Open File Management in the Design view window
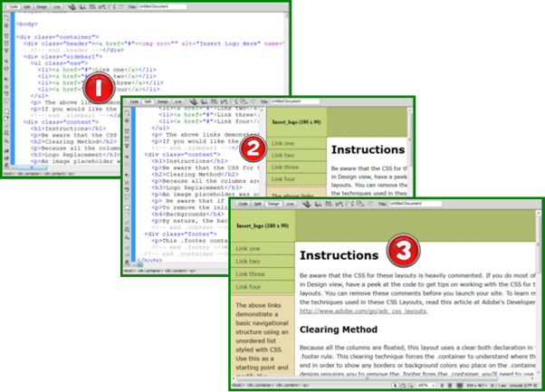 pyautogui.click(x=328, y=204)
